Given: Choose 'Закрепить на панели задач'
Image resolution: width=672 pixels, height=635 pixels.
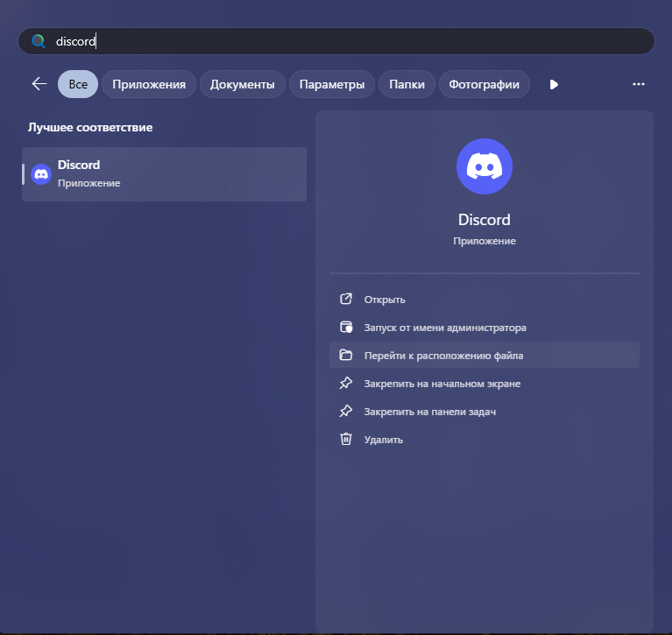Looking at the screenshot, I should pos(485,412).
